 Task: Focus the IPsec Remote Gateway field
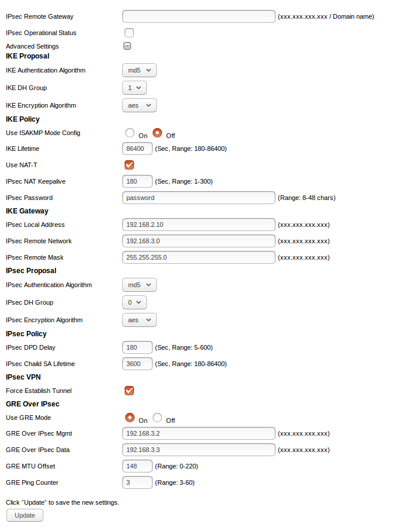click(x=199, y=16)
